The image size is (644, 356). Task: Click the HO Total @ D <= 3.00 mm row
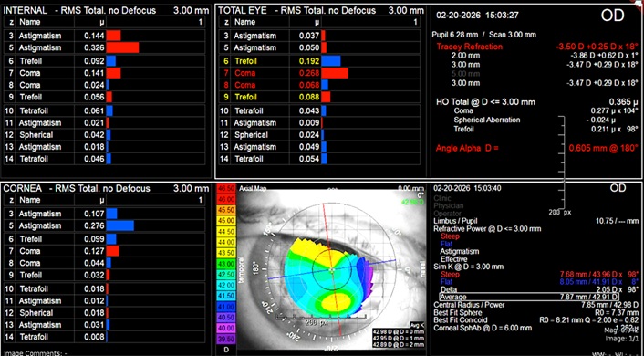tap(537, 102)
